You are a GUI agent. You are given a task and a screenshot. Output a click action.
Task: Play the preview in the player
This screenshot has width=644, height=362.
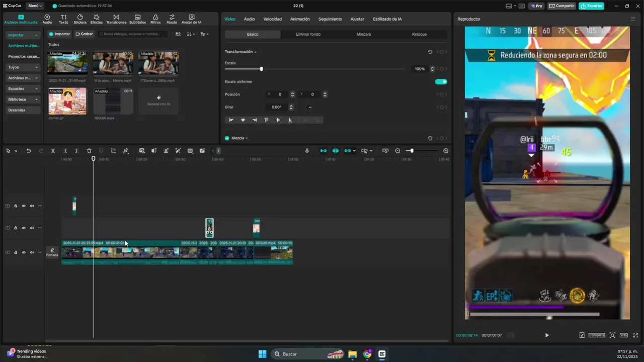point(547,335)
